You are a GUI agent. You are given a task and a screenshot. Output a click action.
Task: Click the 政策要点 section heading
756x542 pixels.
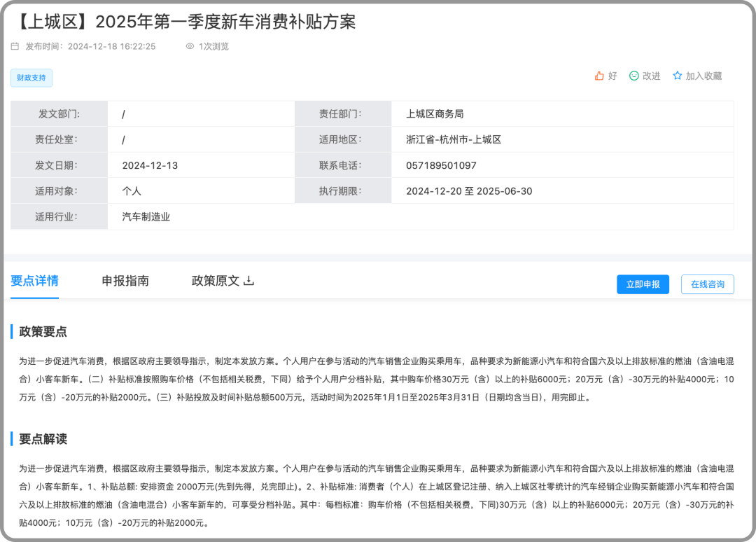click(x=43, y=331)
